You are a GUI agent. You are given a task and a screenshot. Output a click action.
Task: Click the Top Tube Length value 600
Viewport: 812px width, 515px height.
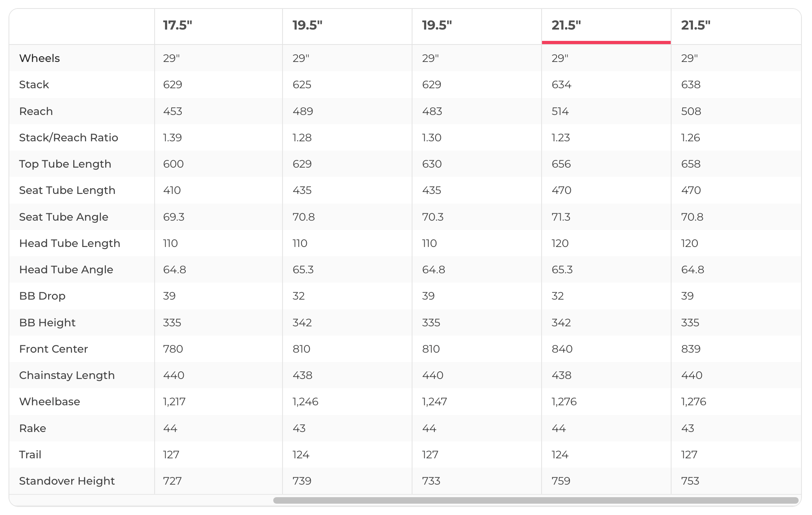pyautogui.click(x=173, y=164)
